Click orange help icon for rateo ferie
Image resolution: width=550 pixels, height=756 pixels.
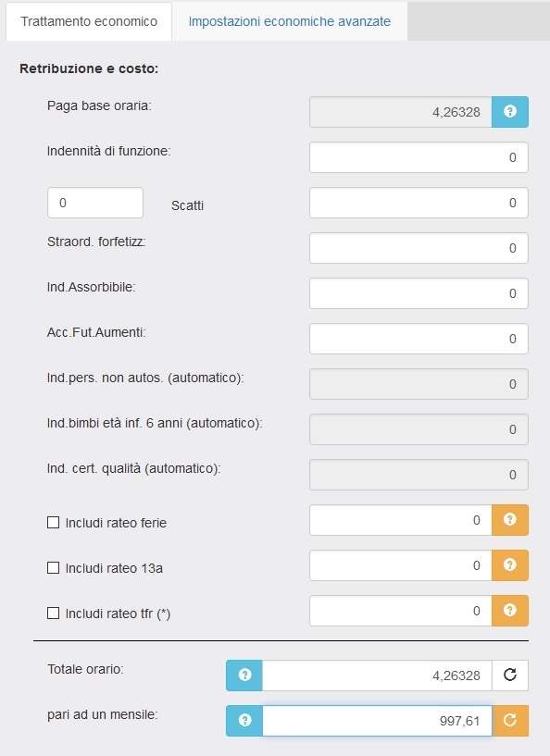coord(510,520)
